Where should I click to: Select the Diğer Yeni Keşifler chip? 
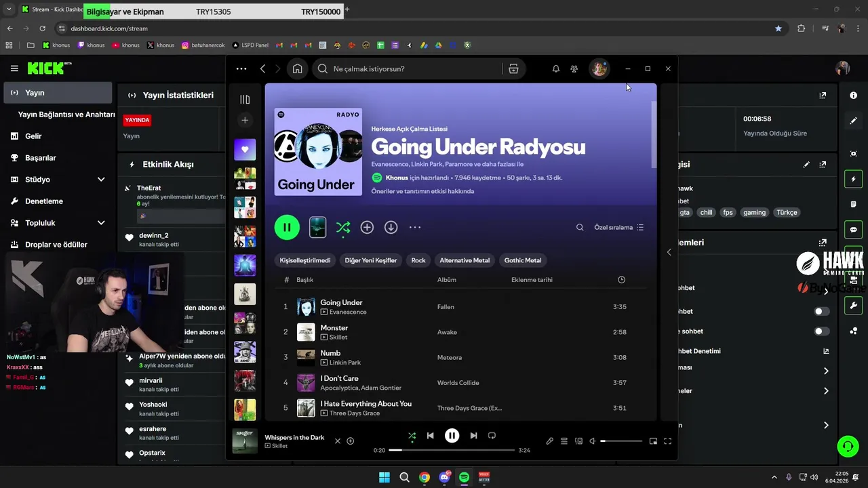371,260
